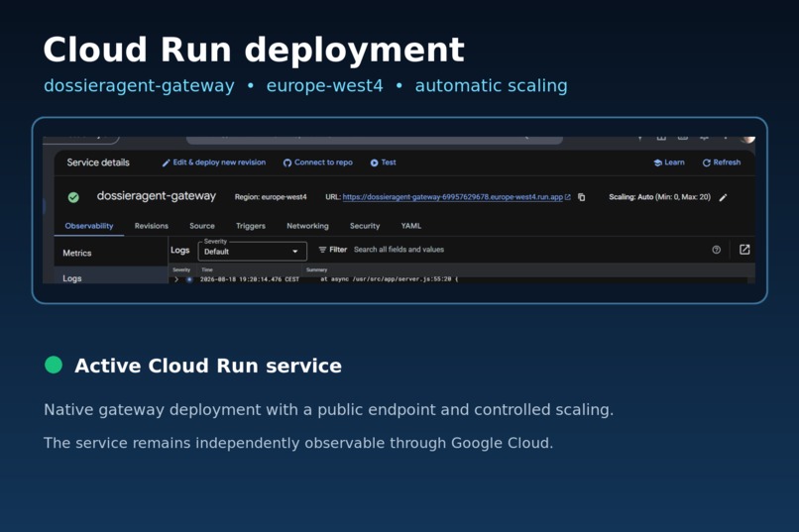Open the Severity Default dropdown
The height and width of the screenshot is (532, 799).
(252, 251)
